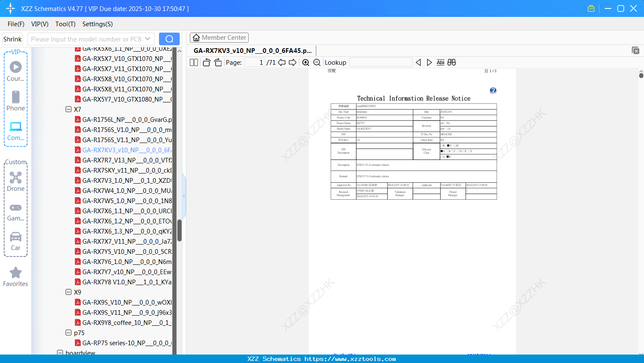Image resolution: width=644 pixels, height=363 pixels.
Task: Click the file tree vertical scrollbar
Action: tap(179, 230)
